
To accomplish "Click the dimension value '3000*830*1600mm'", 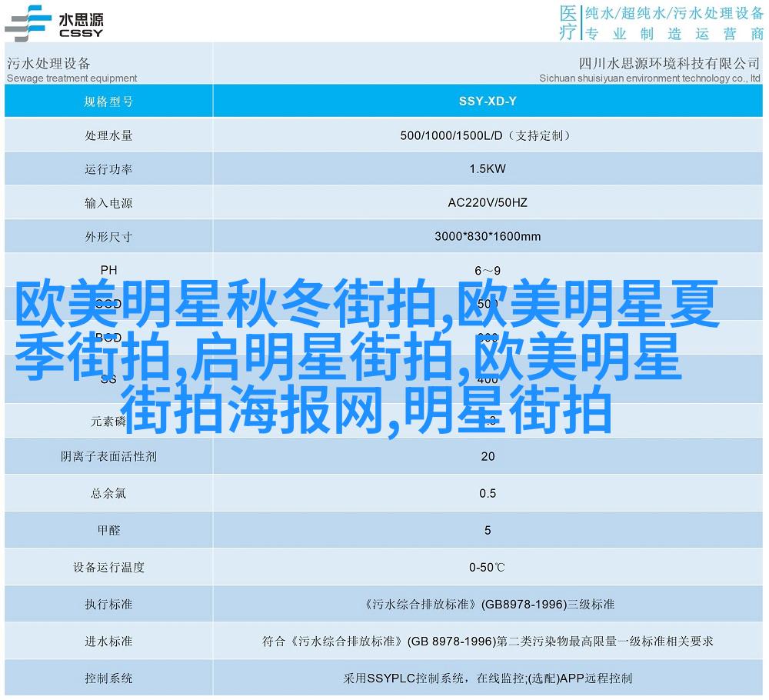I will point(488,236).
